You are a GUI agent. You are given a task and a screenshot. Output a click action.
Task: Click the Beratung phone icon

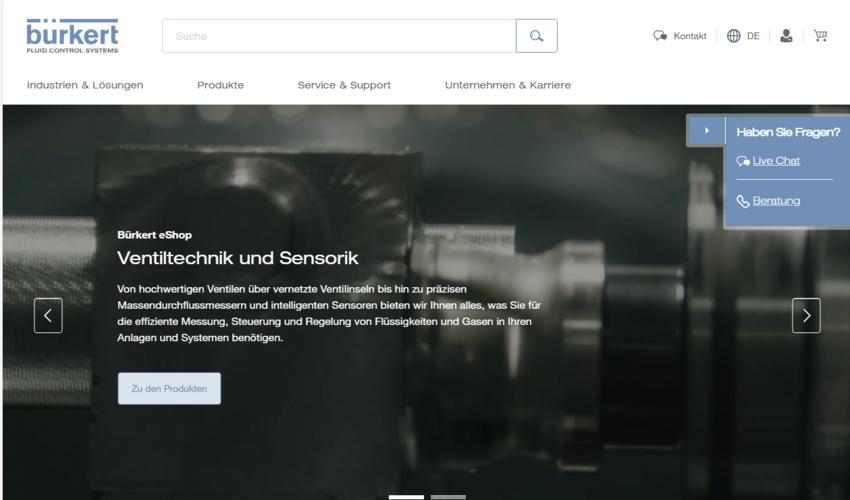[743, 201]
